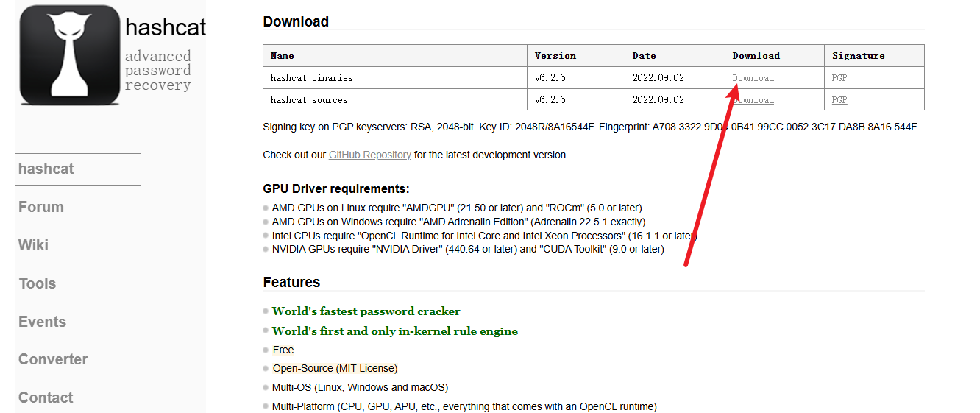Click the AMD GPUs on Linux requirement

pyautogui.click(x=456, y=208)
